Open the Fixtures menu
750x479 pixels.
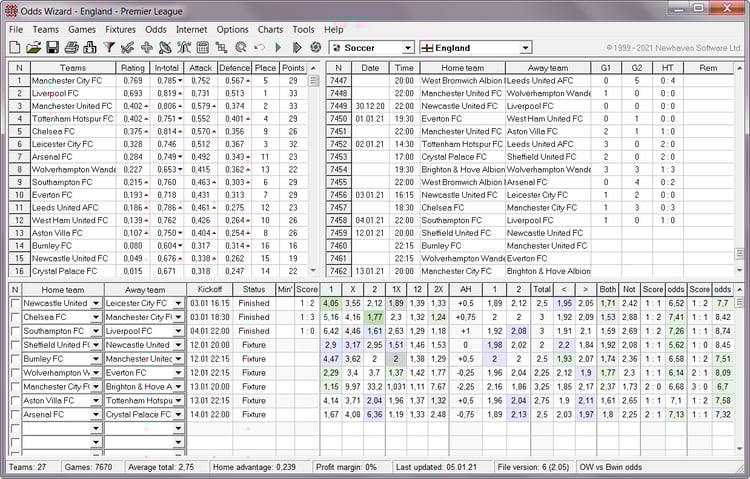tap(120, 30)
